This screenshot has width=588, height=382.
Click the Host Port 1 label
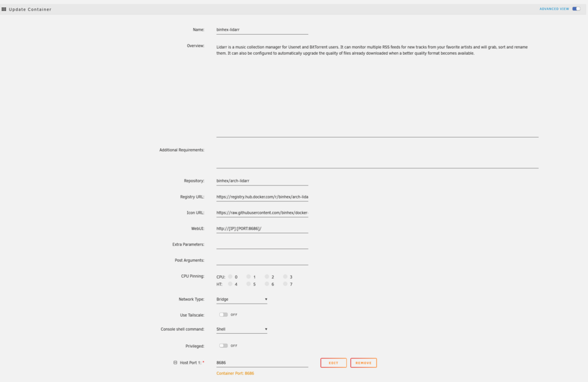(191, 363)
